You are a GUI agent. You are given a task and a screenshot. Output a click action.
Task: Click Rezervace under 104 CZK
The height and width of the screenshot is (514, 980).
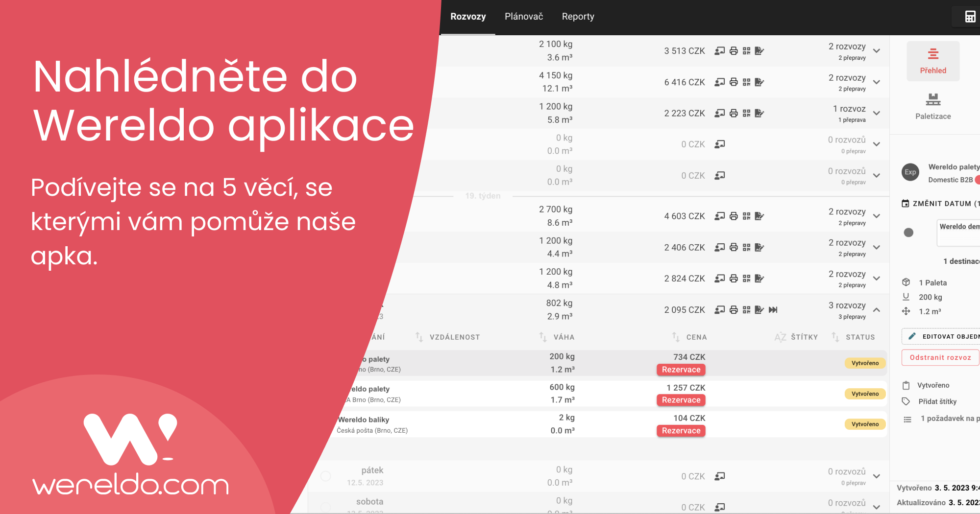(681, 431)
